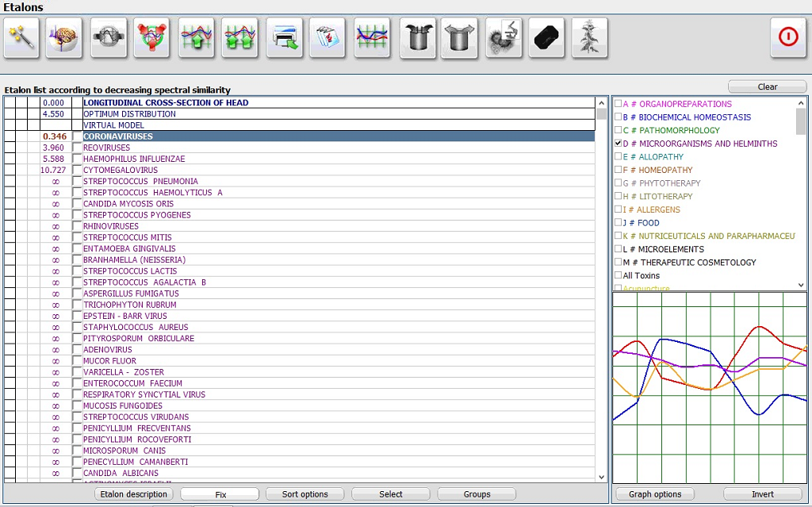This screenshot has width=812, height=507.
Task: Click the red power exit icon
Action: (x=788, y=37)
